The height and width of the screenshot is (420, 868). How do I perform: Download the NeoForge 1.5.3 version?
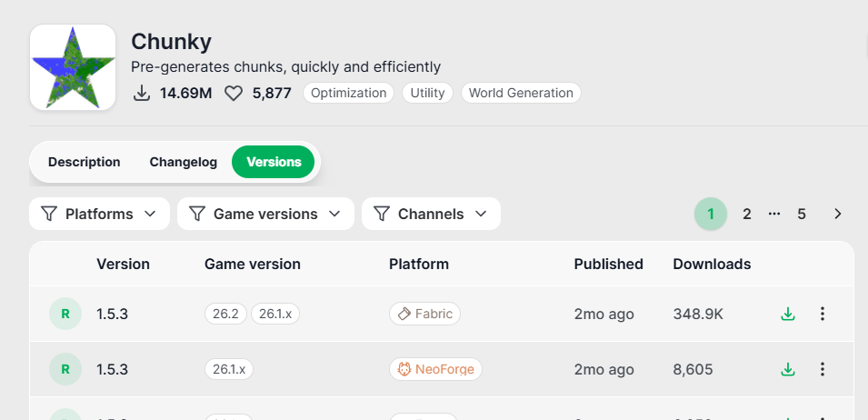[x=788, y=369]
